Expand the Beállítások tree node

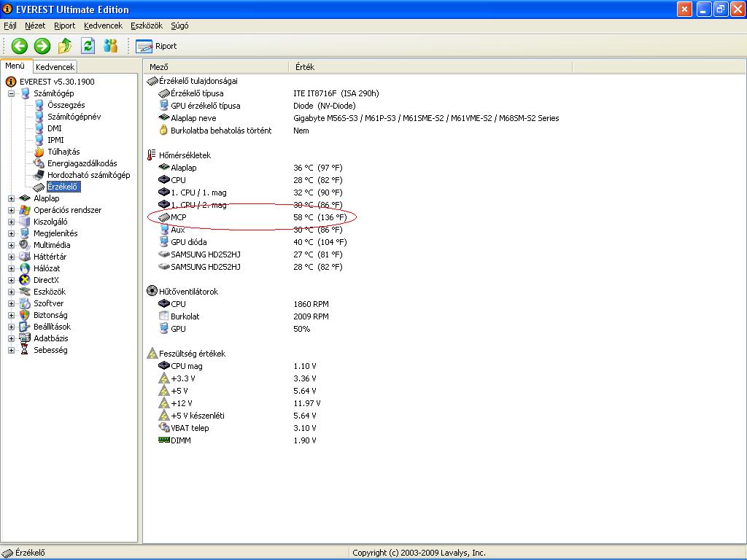11,327
